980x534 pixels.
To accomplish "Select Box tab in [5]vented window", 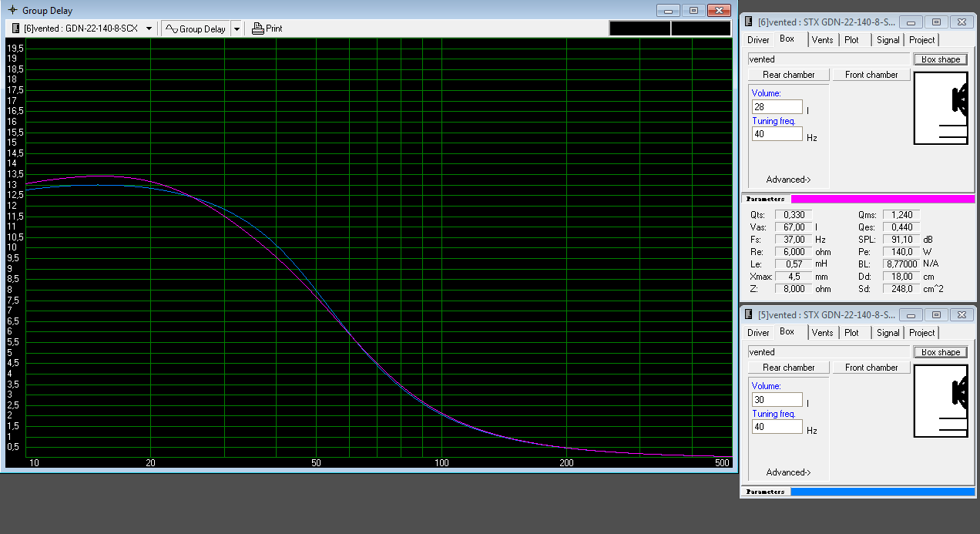I will [787, 332].
